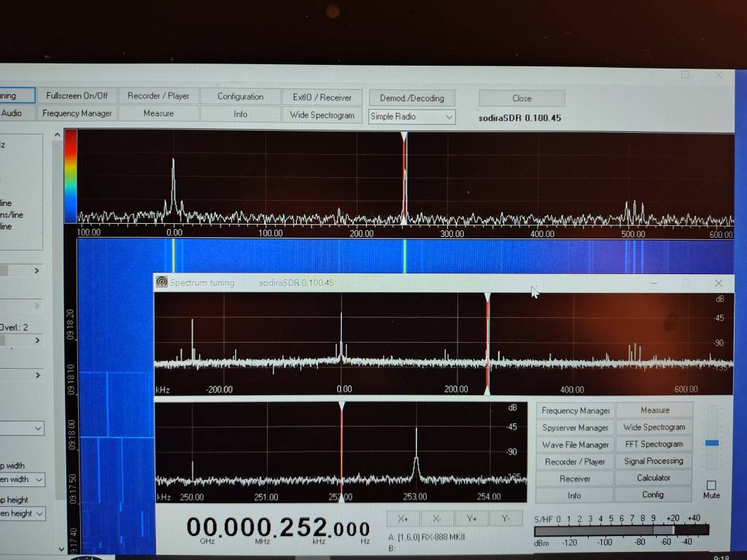Viewport: 747px width, 560px height.
Task: Expand the screen width dropdown
Action: coord(38,480)
